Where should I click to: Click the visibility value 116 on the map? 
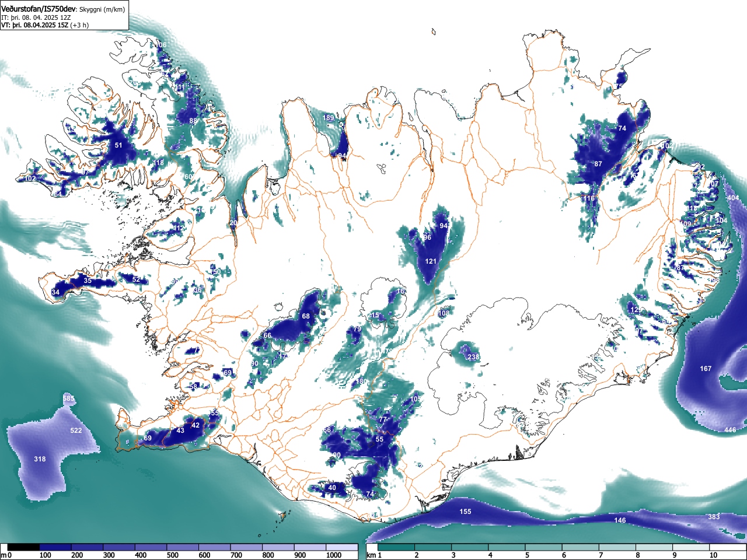coord(589,199)
